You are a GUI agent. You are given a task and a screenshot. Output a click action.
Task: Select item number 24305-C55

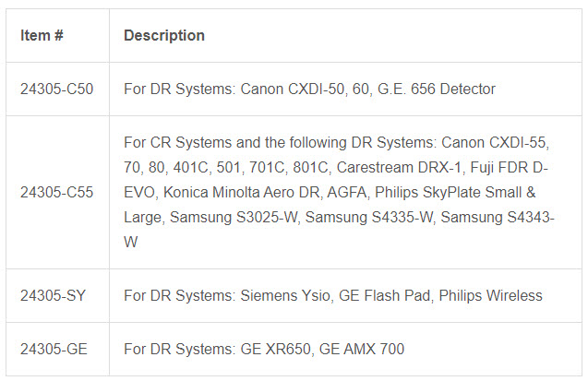[x=56, y=192]
